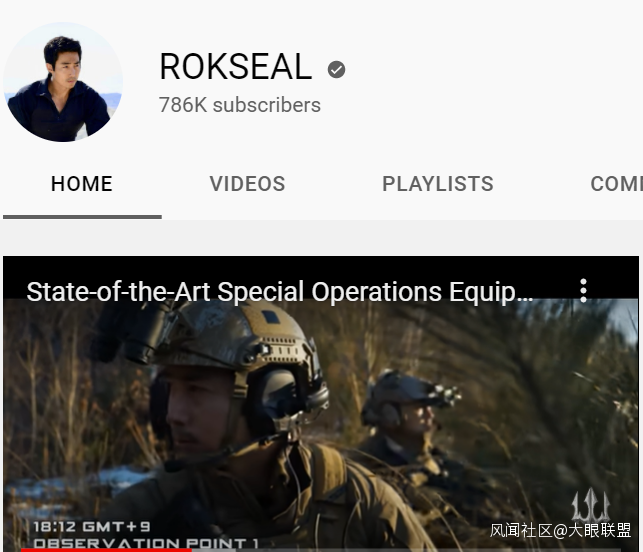Click the red played portion of progress bar
This screenshot has width=643, height=552.
(x=106, y=550)
